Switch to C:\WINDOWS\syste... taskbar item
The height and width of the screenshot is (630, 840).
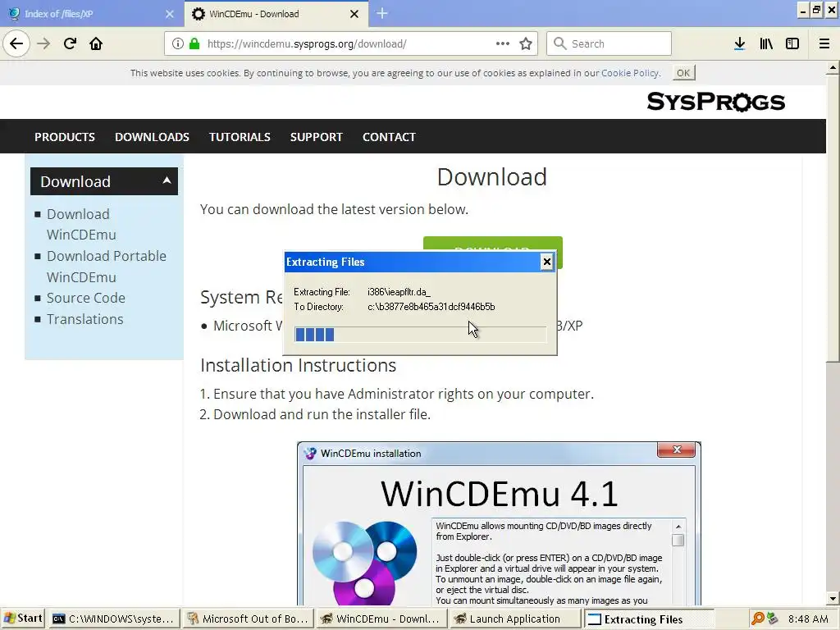point(113,619)
